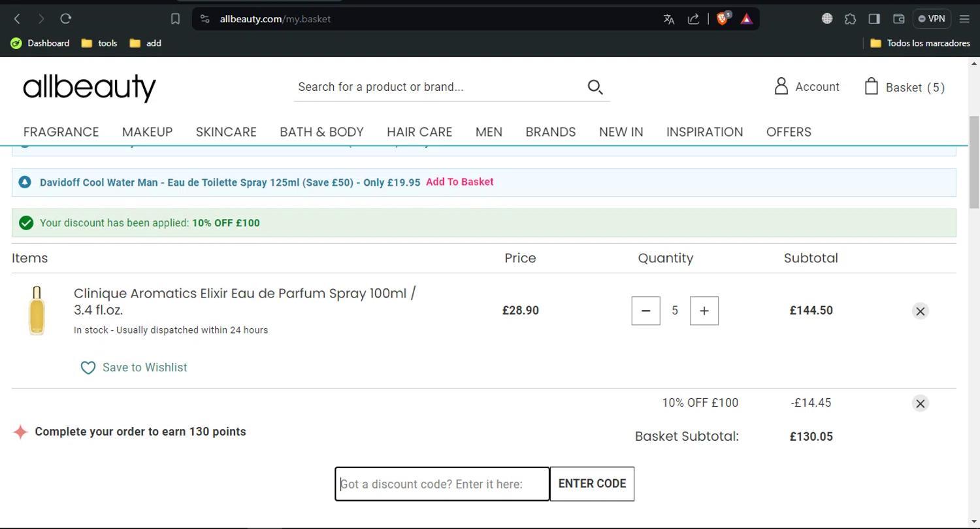Open the INSPIRATION menu
This screenshot has height=529, width=980.
point(704,132)
